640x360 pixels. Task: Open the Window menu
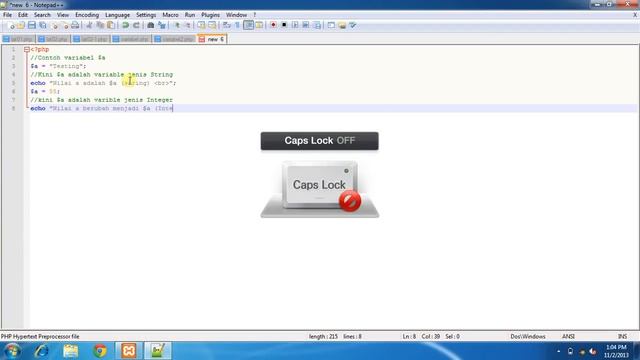tap(236, 15)
